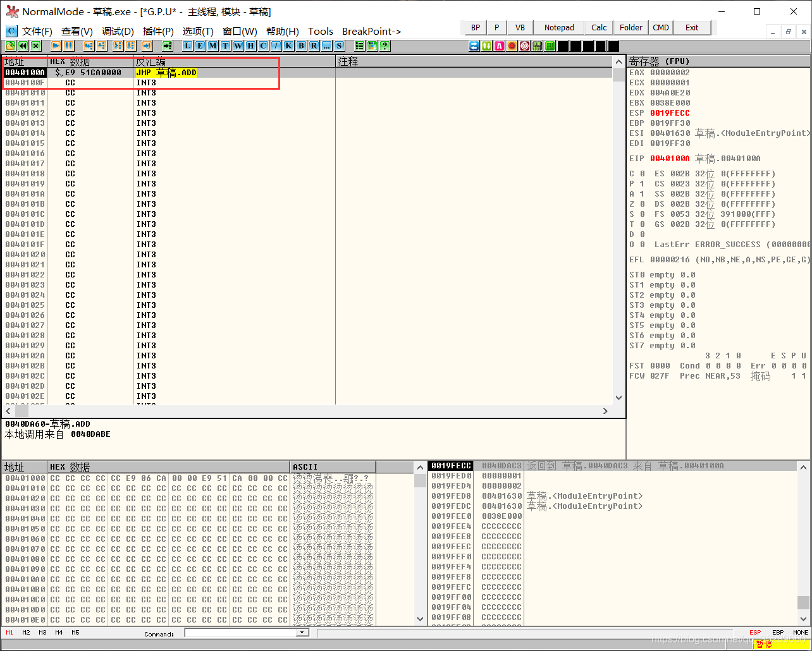
Task: Click the VB button
Action: [x=520, y=28]
